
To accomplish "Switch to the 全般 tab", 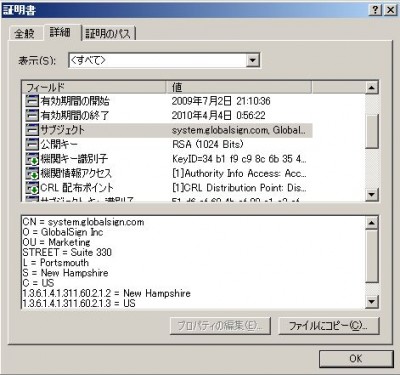I will (24, 33).
